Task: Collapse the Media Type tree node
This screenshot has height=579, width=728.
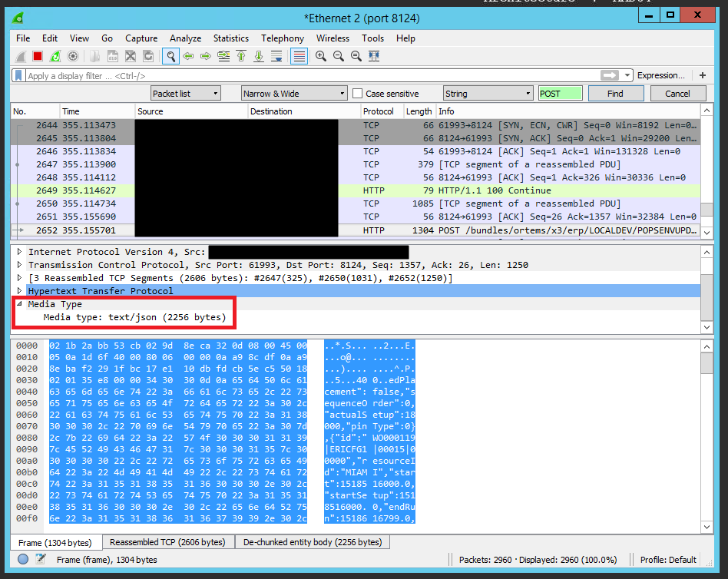Action: click(x=19, y=303)
